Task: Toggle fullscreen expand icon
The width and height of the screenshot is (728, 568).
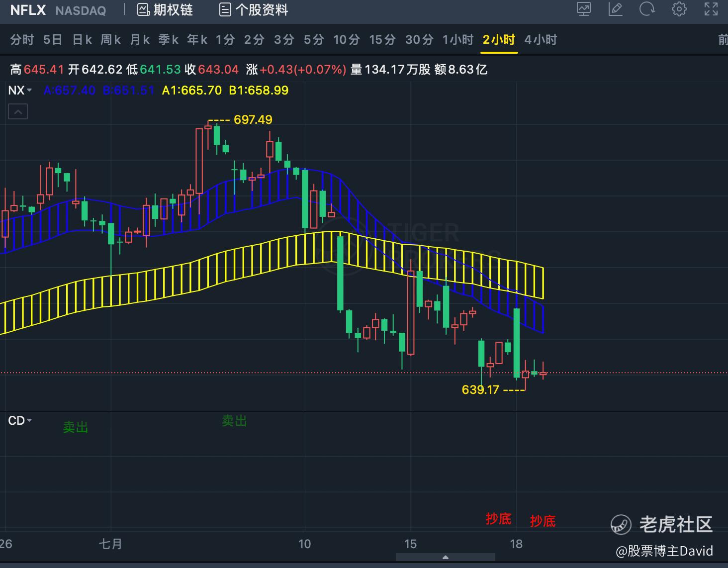Action: pos(711,9)
